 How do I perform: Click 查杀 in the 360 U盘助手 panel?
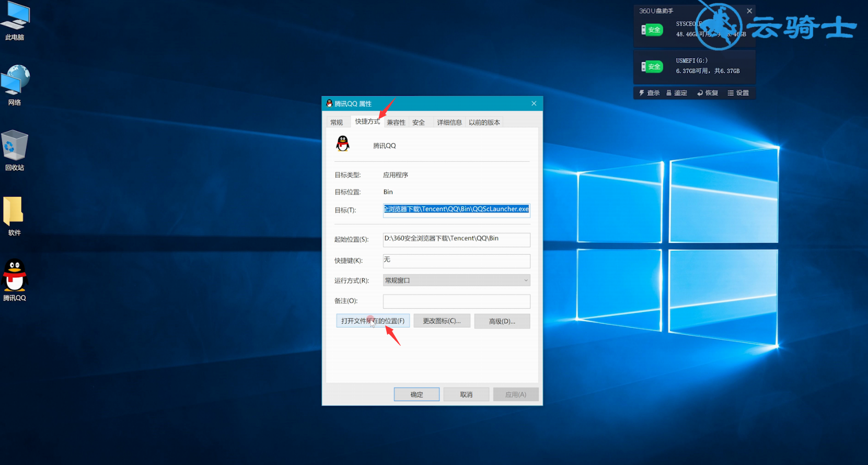point(649,93)
